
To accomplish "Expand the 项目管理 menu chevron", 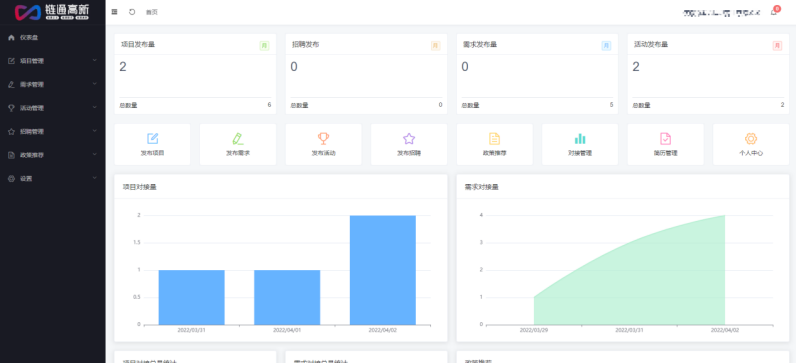I will click(95, 60).
